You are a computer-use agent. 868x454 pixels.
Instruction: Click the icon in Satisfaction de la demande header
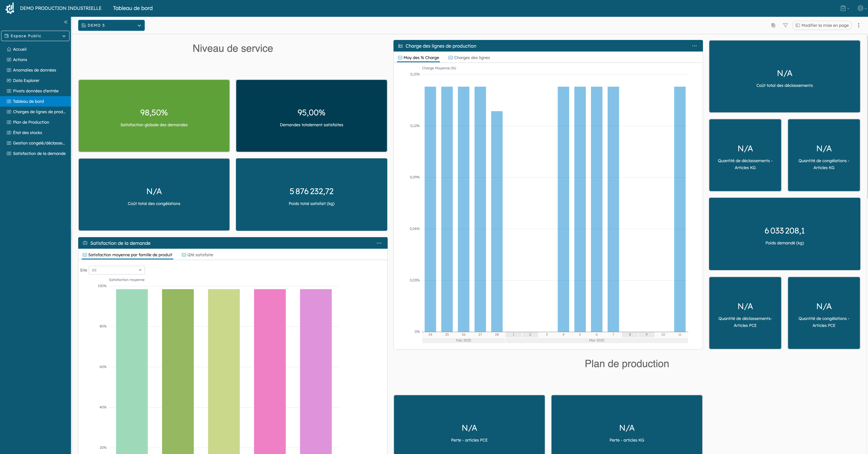point(85,243)
